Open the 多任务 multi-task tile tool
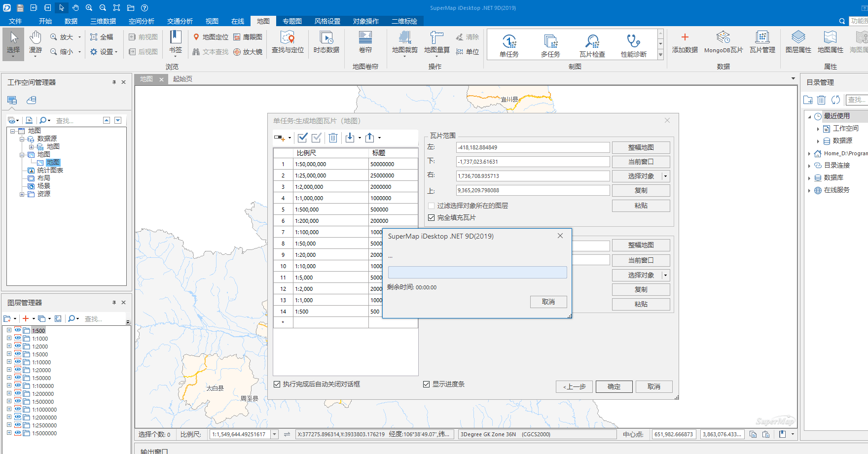Viewport: 868px width, 454px height. pyautogui.click(x=550, y=45)
